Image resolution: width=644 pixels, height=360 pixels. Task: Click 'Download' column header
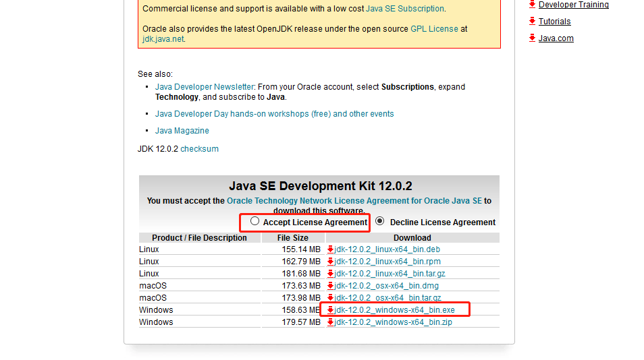tap(412, 238)
